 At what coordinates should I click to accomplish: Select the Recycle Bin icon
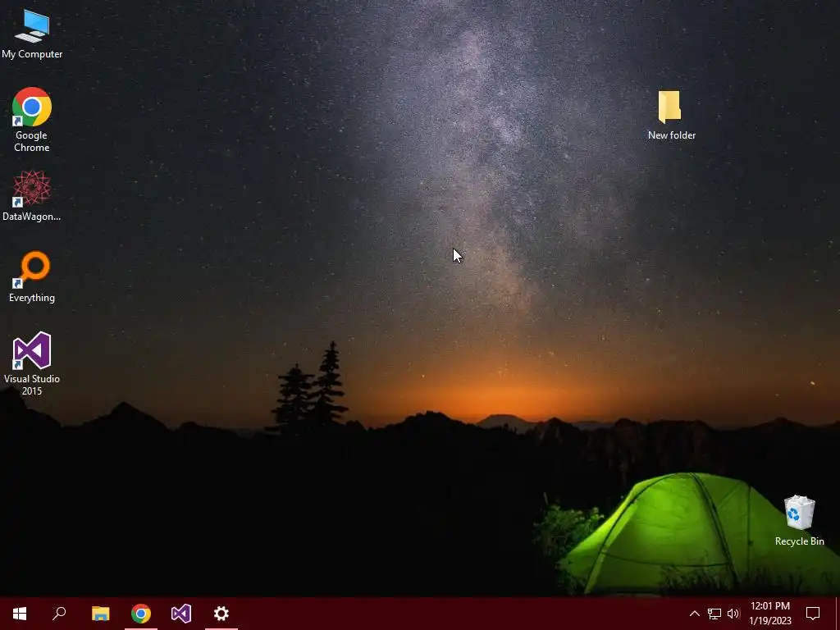click(x=799, y=520)
